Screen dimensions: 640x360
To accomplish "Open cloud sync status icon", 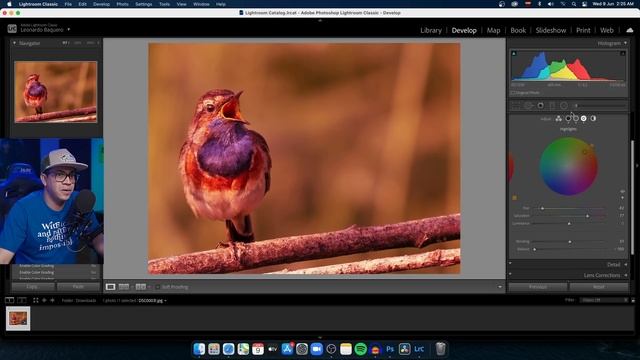I will 630,30.
